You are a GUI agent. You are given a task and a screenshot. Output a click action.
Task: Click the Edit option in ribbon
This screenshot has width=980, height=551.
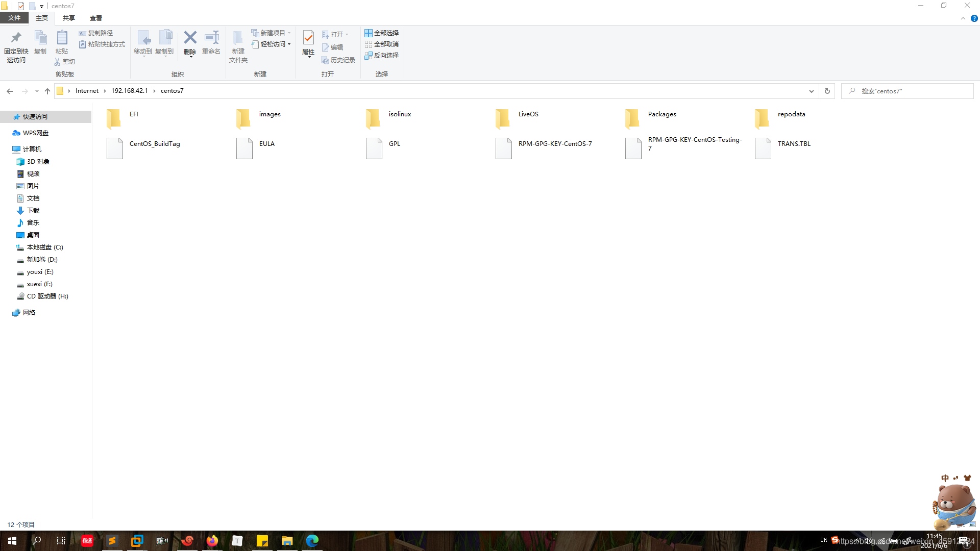click(x=332, y=47)
